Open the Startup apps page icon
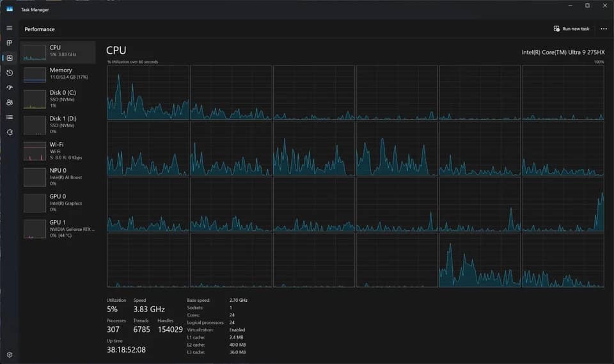Viewport: 614px width, 364px height. pos(10,88)
